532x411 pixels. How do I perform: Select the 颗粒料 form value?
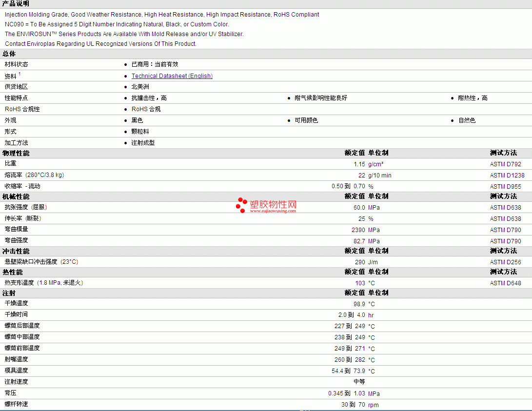(140, 132)
